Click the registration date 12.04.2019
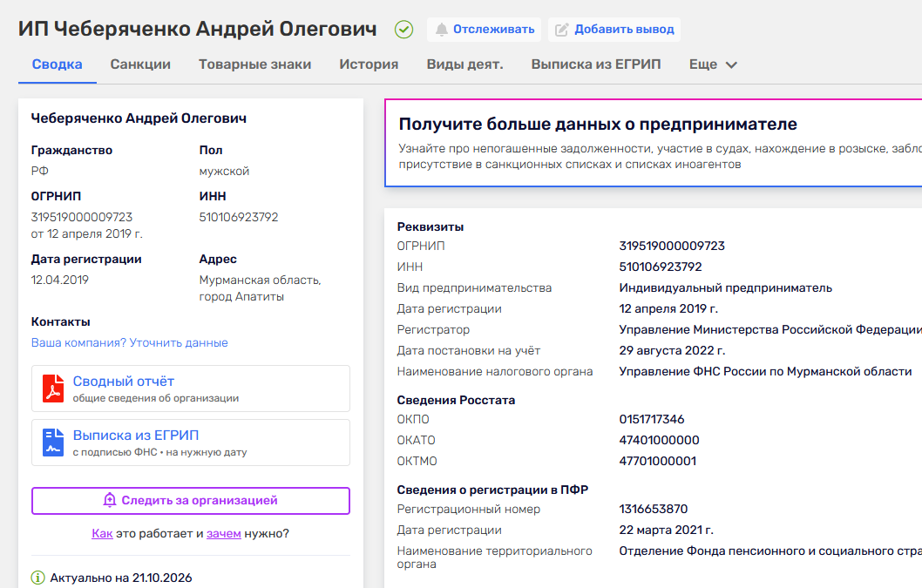This screenshot has height=588, width=922. (x=60, y=280)
